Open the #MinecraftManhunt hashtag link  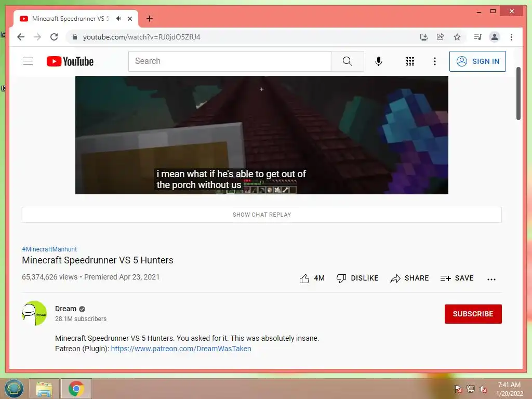point(49,249)
